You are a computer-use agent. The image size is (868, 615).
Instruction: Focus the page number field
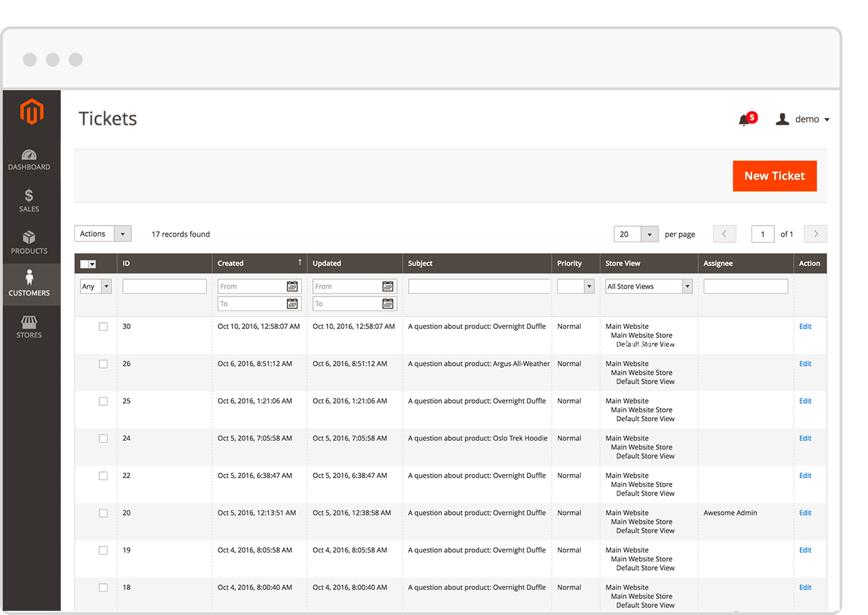click(x=763, y=234)
